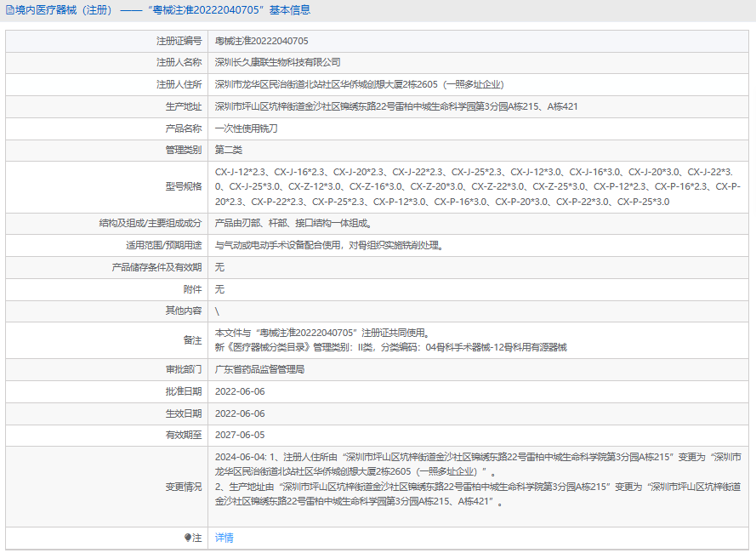
Task: Click the page title ending with 基本信息
Action: [x=163, y=10]
